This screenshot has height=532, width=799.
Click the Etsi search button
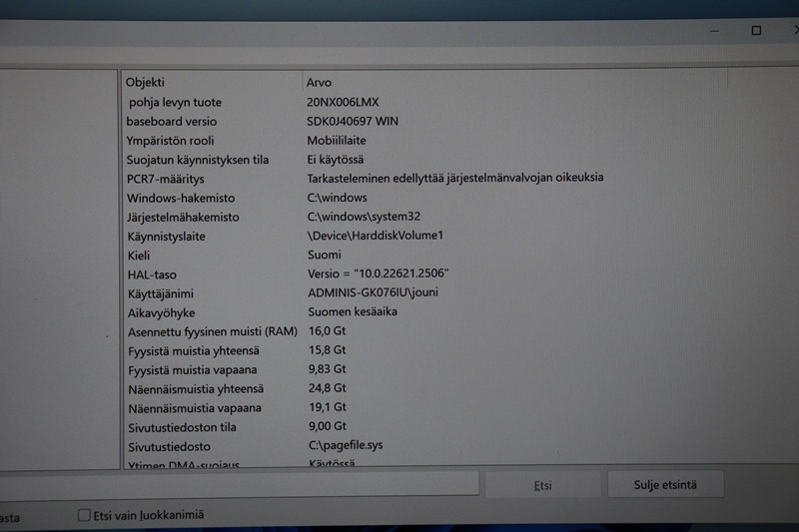tap(542, 485)
